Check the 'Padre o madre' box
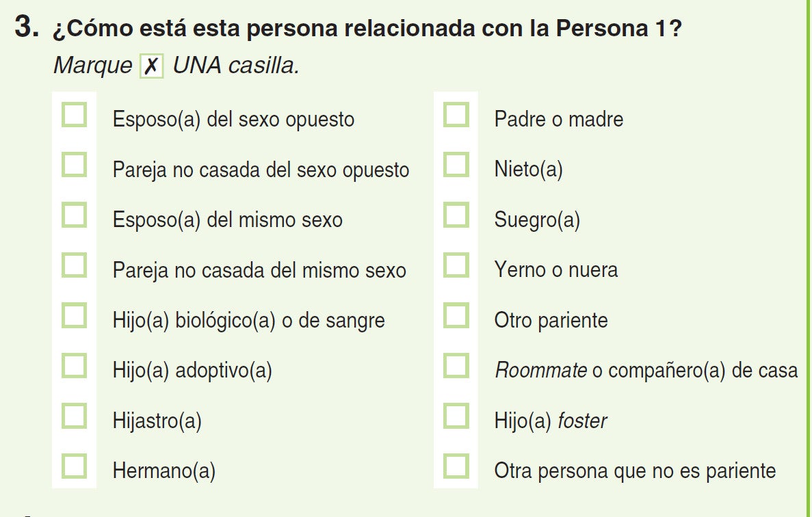Image resolution: width=812 pixels, height=517 pixels. coord(456,114)
